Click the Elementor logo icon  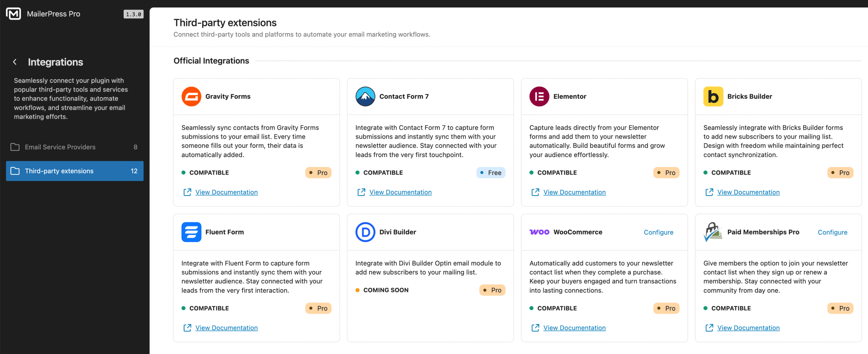pyautogui.click(x=539, y=97)
